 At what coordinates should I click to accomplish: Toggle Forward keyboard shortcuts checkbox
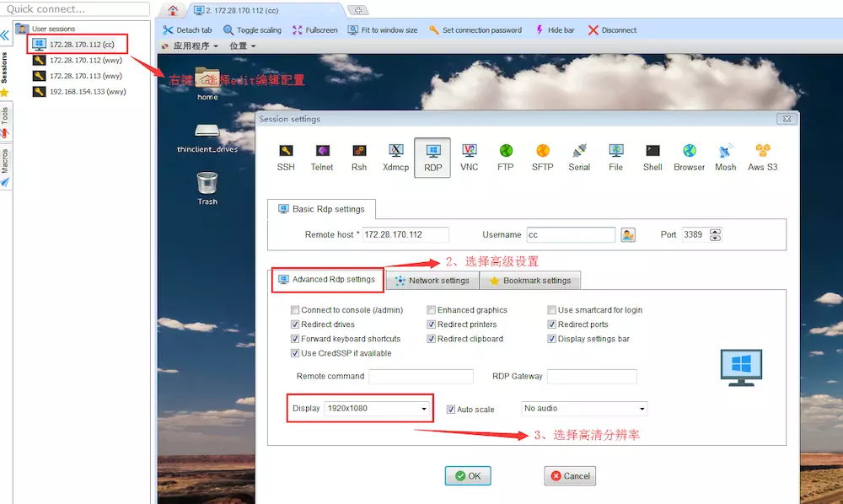tap(294, 339)
